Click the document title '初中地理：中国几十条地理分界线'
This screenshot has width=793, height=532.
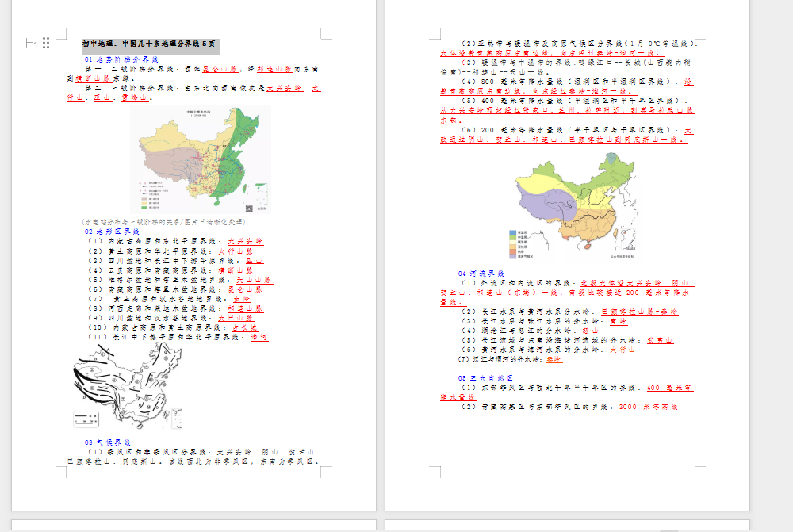click(x=147, y=43)
